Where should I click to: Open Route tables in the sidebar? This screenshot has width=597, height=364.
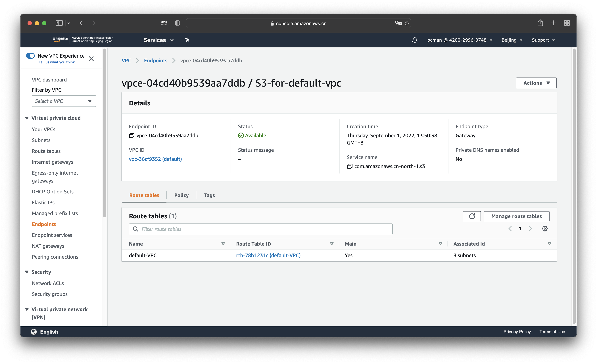point(46,151)
